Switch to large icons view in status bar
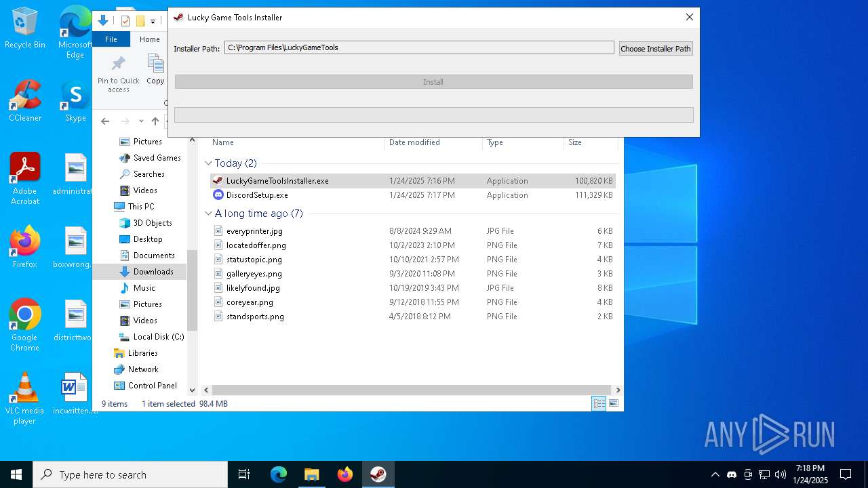 click(x=614, y=403)
